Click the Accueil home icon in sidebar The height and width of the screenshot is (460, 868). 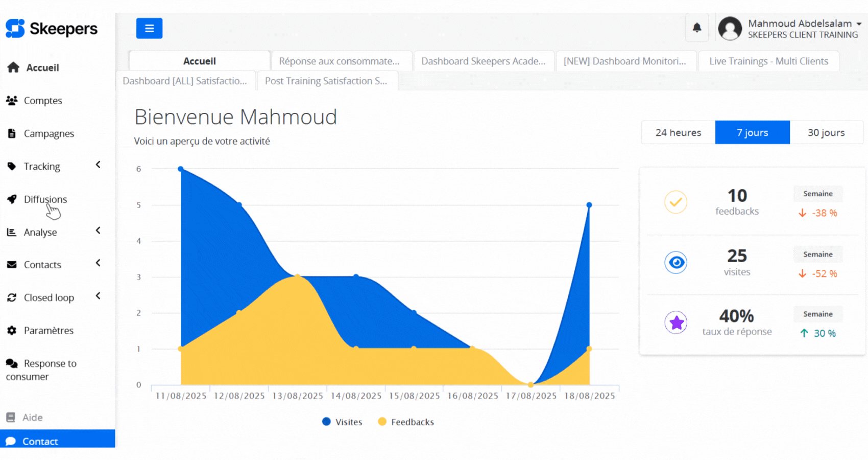(x=13, y=67)
